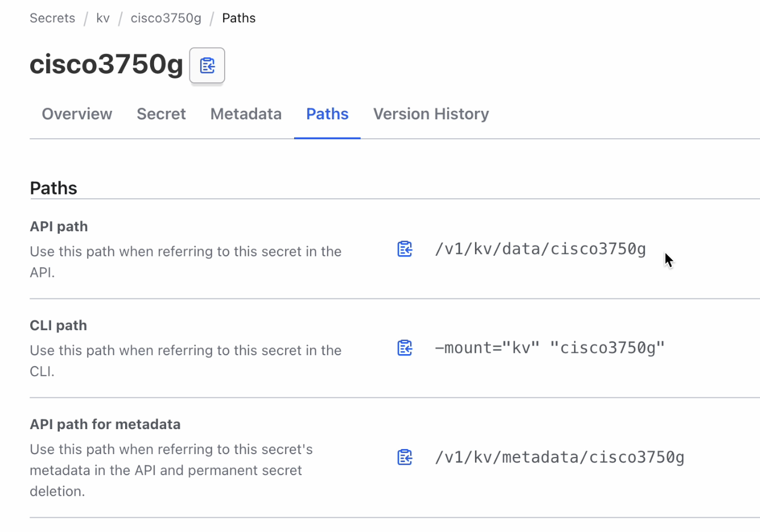The height and width of the screenshot is (532, 760).
Task: Click the Paths section heading
Action: (x=53, y=188)
